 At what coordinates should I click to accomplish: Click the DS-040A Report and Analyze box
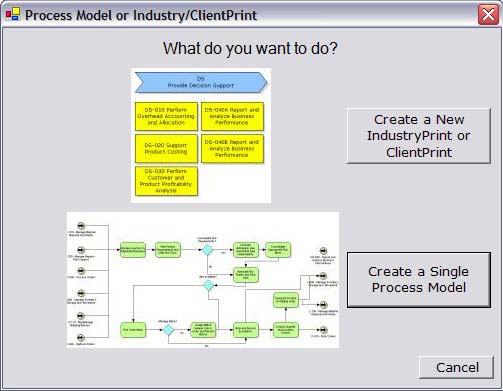click(232, 116)
